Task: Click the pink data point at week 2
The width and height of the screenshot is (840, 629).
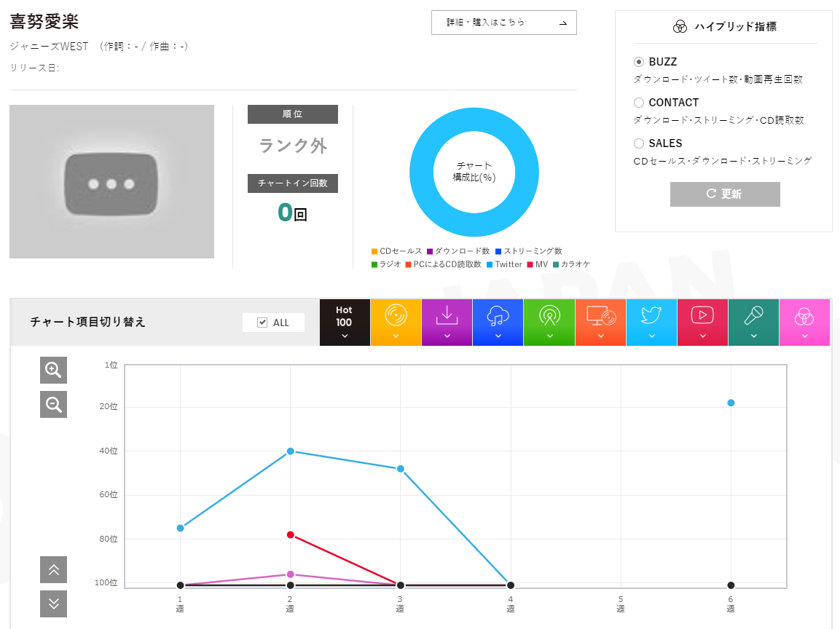Action: click(x=291, y=574)
